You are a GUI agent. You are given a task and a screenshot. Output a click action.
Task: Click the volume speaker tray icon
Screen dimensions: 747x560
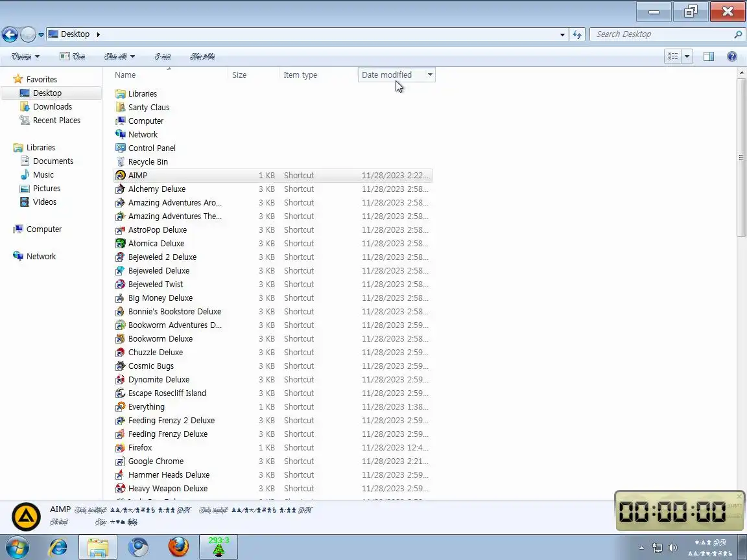(672, 548)
